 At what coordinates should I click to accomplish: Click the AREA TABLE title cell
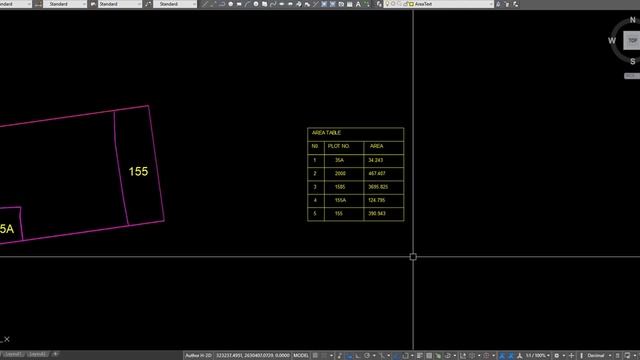[356, 134]
